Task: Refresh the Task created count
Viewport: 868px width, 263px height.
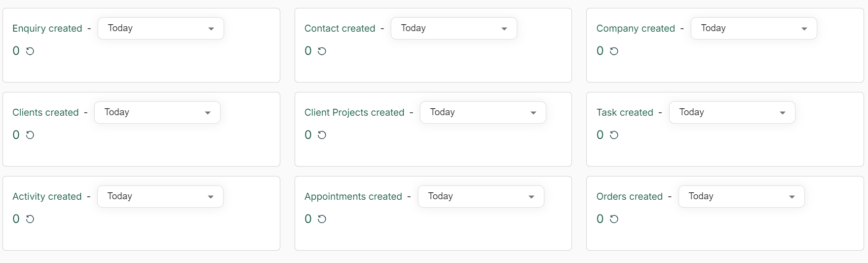Action: (614, 135)
